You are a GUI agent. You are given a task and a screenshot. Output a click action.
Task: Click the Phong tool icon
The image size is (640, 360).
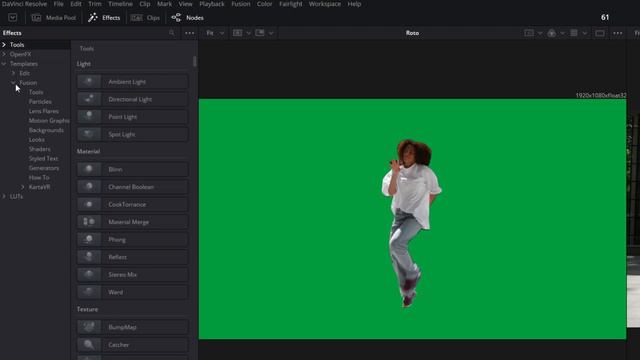89,239
